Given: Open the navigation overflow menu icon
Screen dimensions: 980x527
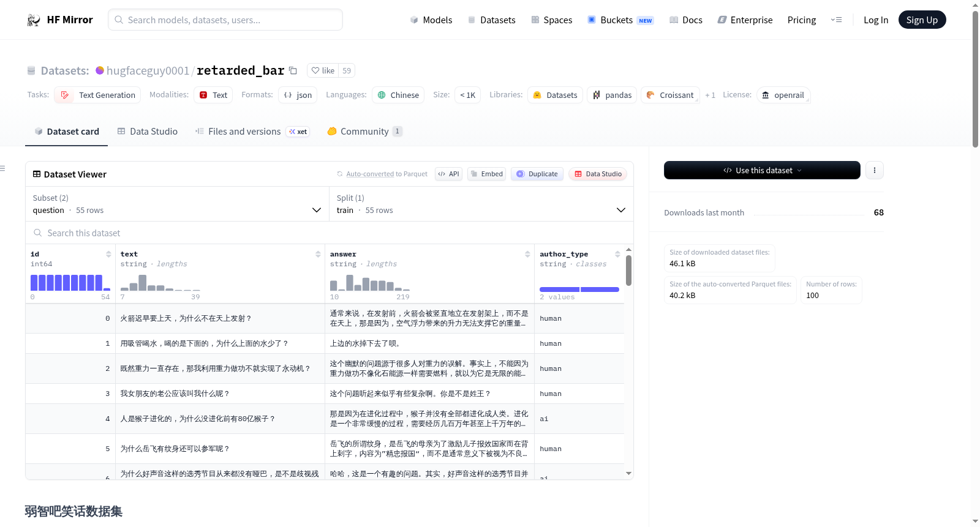Looking at the screenshot, I should 836,20.
